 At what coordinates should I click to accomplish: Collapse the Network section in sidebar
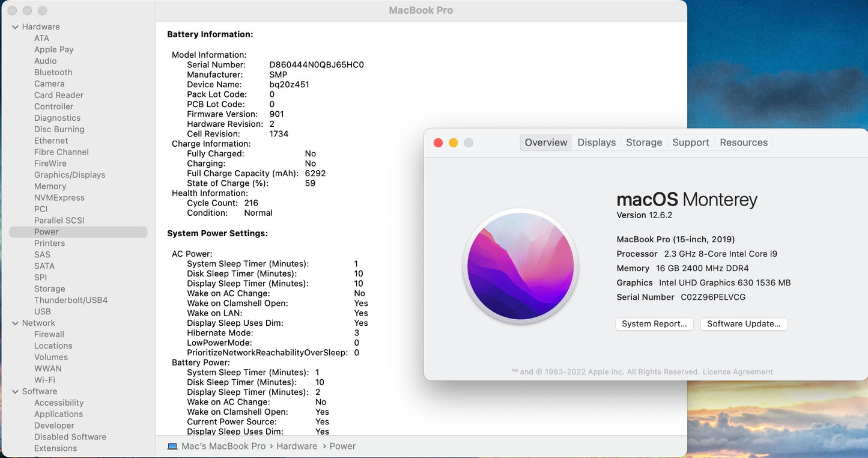pos(15,323)
